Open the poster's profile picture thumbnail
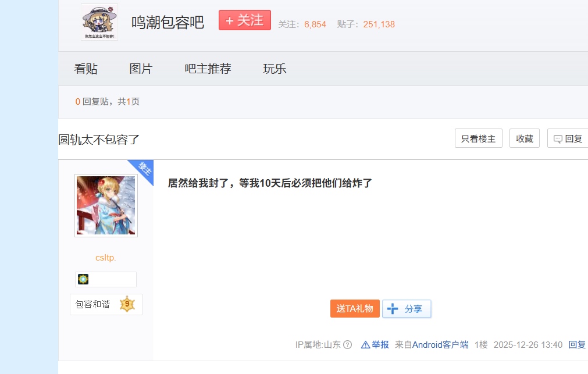588x374 pixels. coord(106,205)
